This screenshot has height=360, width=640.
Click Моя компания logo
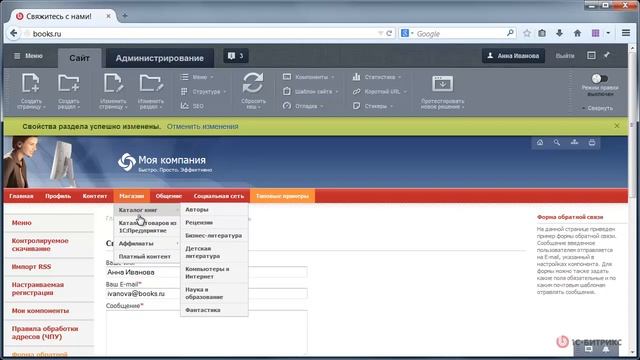coord(165,163)
